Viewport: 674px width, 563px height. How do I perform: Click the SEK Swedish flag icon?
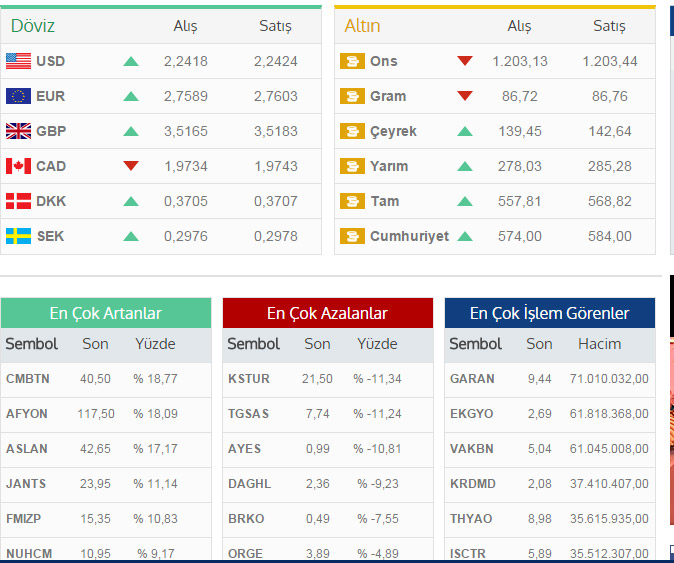18,236
